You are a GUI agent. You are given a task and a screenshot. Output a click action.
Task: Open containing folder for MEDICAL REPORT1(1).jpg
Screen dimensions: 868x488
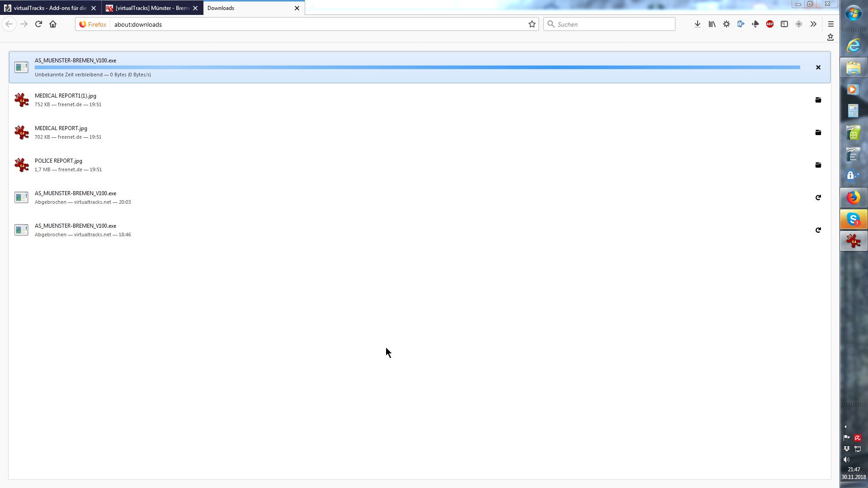click(818, 100)
